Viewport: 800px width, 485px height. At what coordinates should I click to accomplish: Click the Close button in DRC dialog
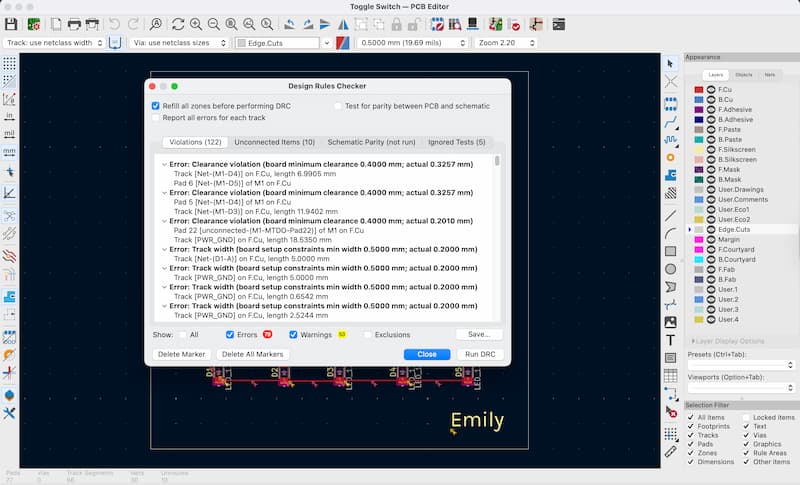(427, 354)
